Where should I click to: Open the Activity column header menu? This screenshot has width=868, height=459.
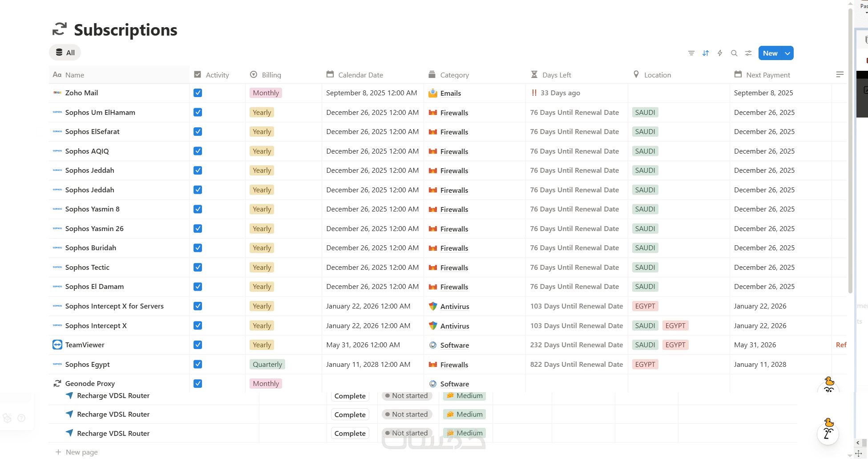point(218,75)
